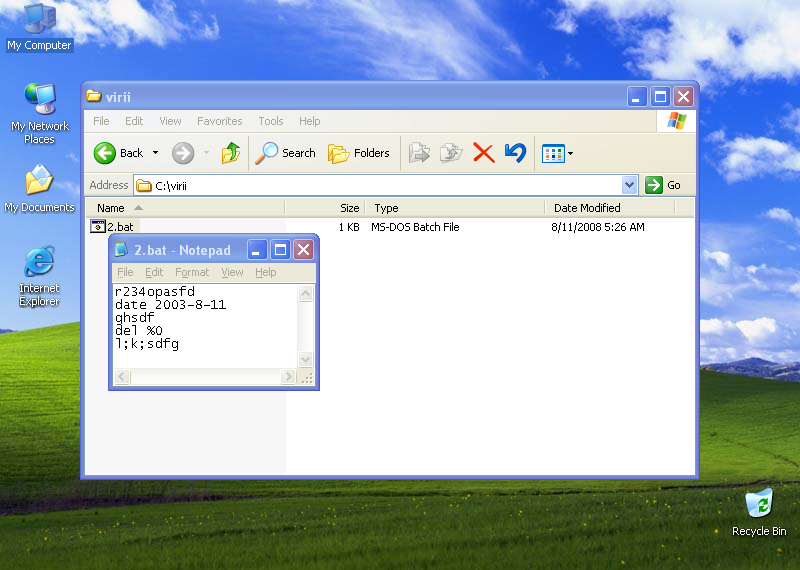Close the 2.bat Notepad window

(x=304, y=250)
